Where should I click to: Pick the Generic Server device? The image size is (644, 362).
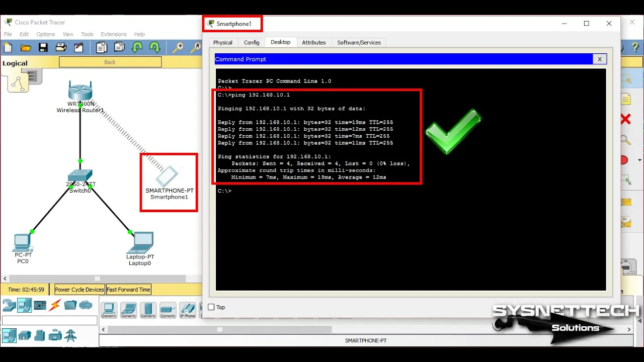[148, 310]
